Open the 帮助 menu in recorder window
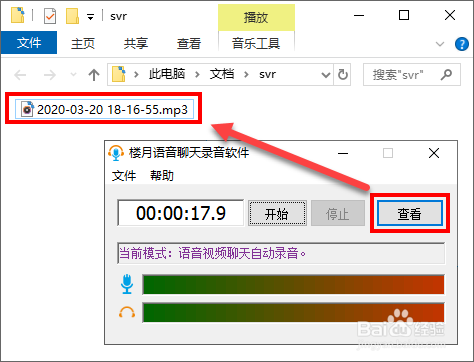The width and height of the screenshot is (474, 362). point(162,176)
